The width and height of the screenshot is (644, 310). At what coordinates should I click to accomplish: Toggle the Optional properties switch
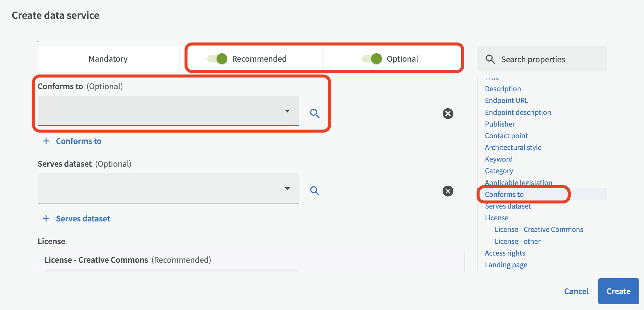(372, 59)
